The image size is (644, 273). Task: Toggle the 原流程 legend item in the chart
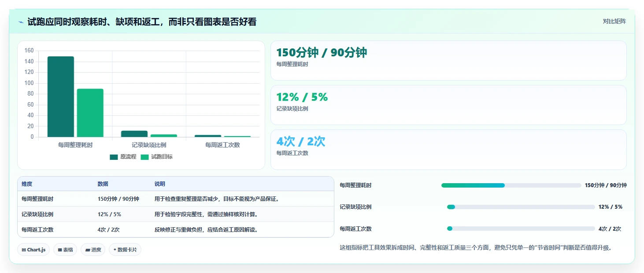123,157
